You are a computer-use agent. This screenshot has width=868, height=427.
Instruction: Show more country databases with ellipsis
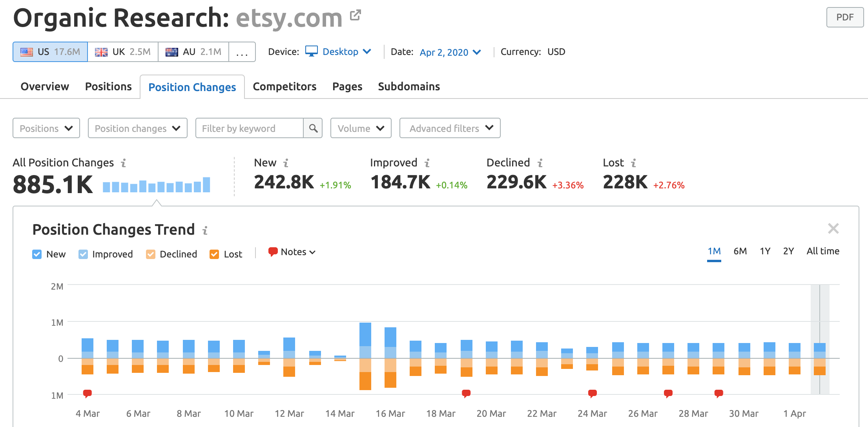coord(242,52)
